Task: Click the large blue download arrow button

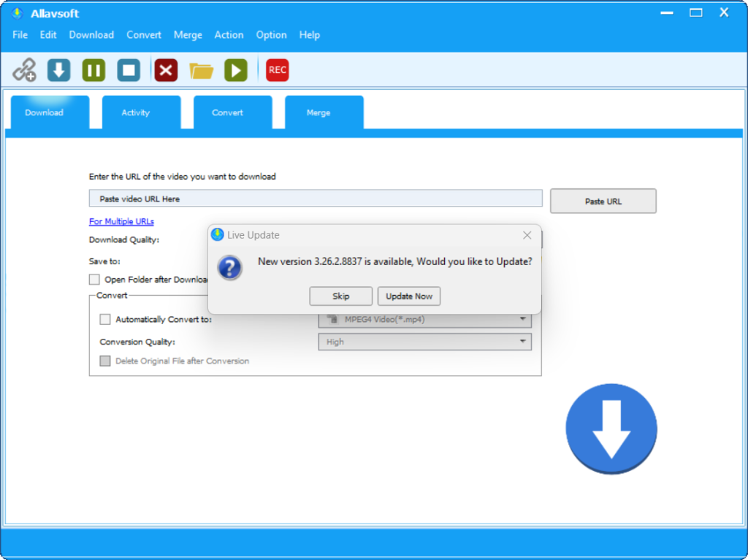Action: tap(611, 429)
